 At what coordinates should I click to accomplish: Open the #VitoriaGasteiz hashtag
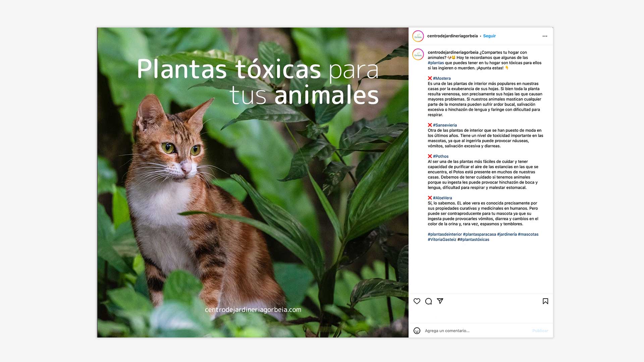[442, 240]
